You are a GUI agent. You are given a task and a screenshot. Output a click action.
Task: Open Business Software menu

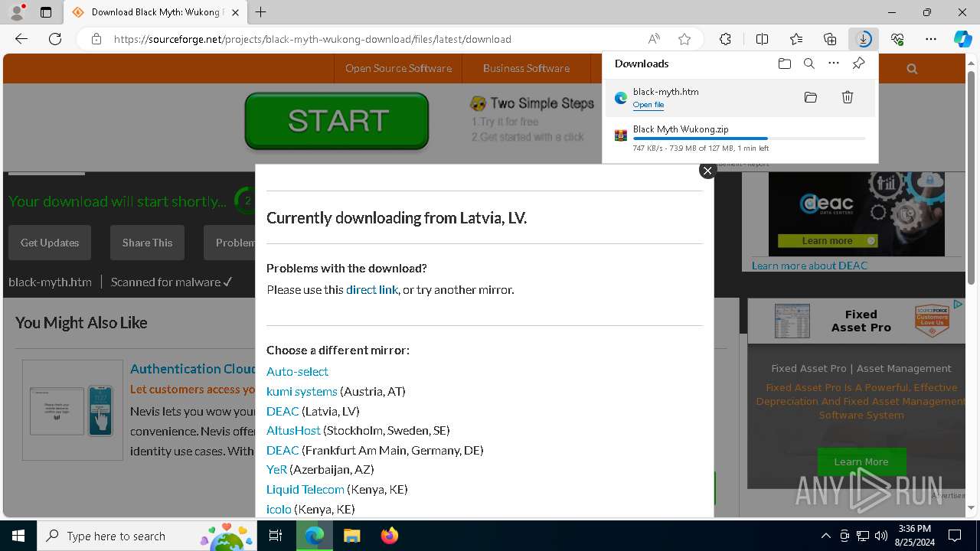[x=526, y=68]
